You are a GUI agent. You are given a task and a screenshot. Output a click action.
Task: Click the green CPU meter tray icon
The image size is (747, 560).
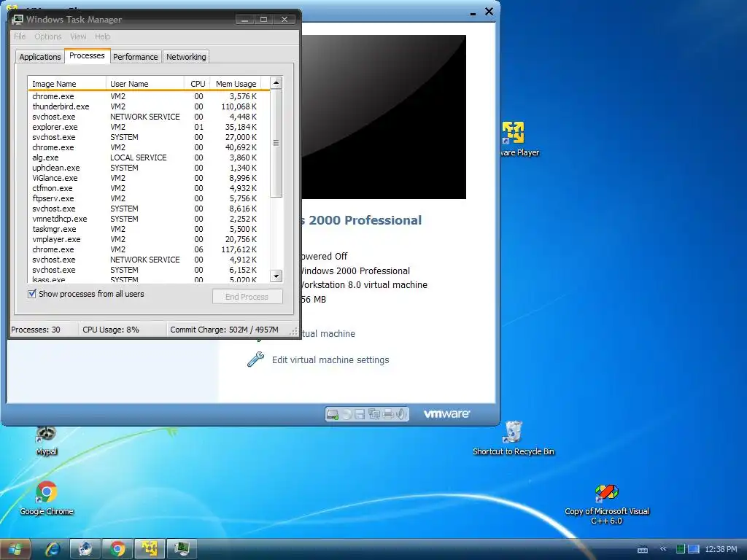tap(681, 549)
